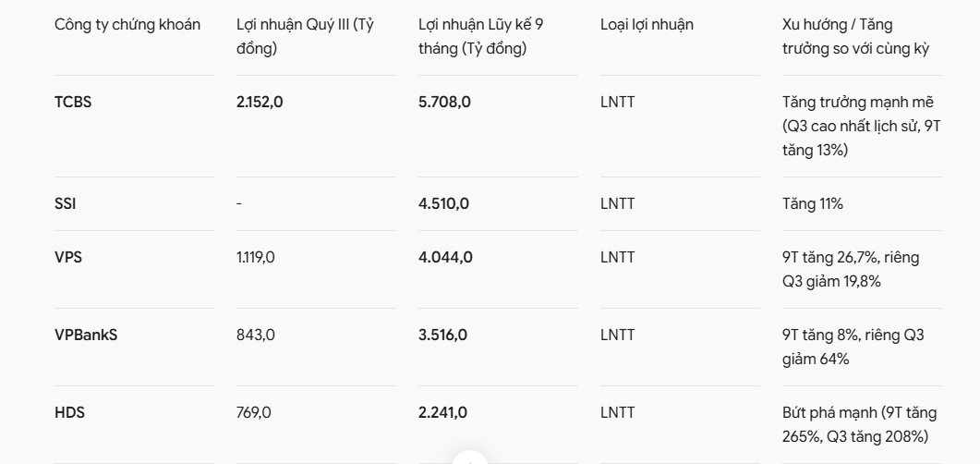The height and width of the screenshot is (464, 980).
Task: Select the 5.708,0 cumulative profit value
Action: point(444,102)
